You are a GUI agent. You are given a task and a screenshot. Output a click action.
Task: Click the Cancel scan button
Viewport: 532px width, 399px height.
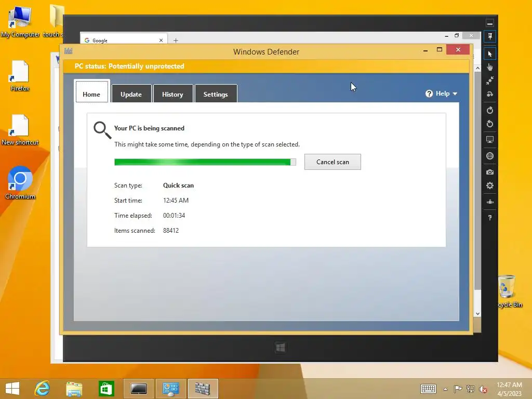tap(332, 162)
